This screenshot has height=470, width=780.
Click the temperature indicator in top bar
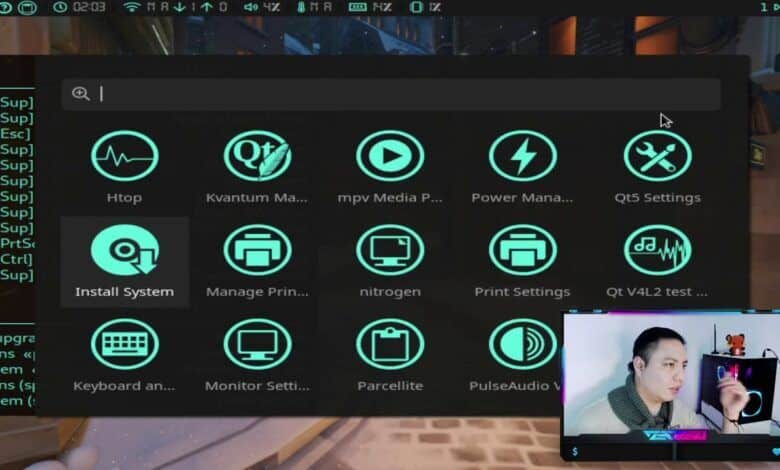[x=314, y=7]
